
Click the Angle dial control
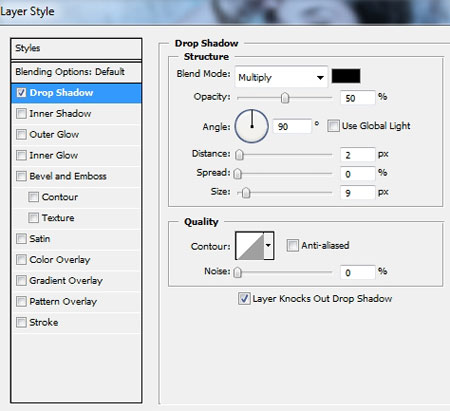[252, 126]
